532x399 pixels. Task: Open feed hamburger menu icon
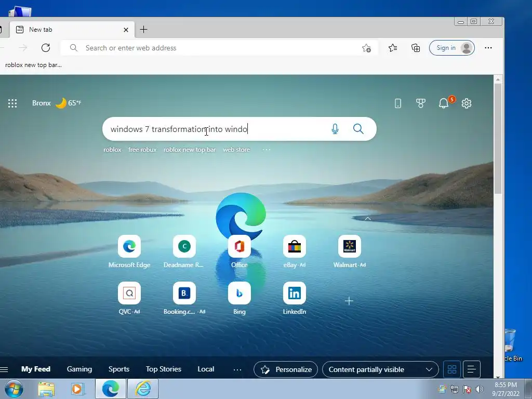tap(4, 369)
